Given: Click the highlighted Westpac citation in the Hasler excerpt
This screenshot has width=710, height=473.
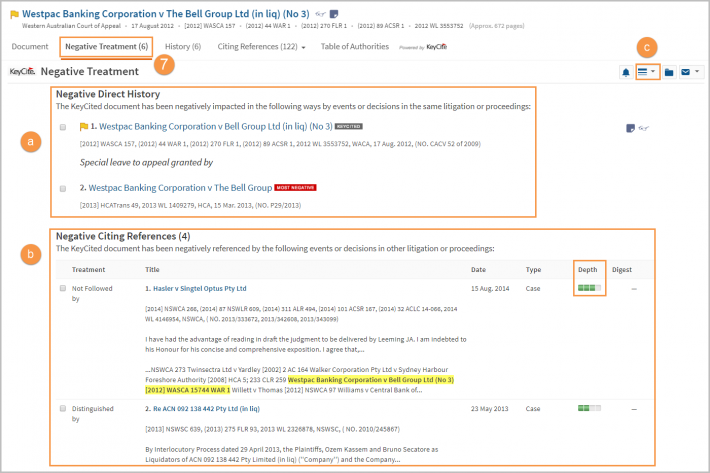Looking at the screenshot, I should (299, 385).
